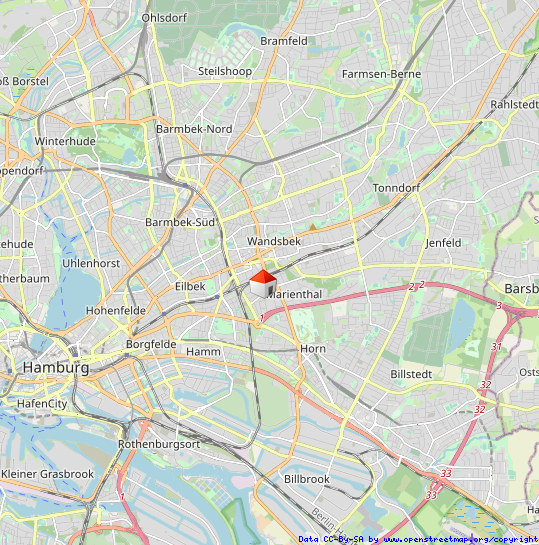The width and height of the screenshot is (539, 545).
Task: Click the red-roofed house marker icon
Action: point(263,283)
